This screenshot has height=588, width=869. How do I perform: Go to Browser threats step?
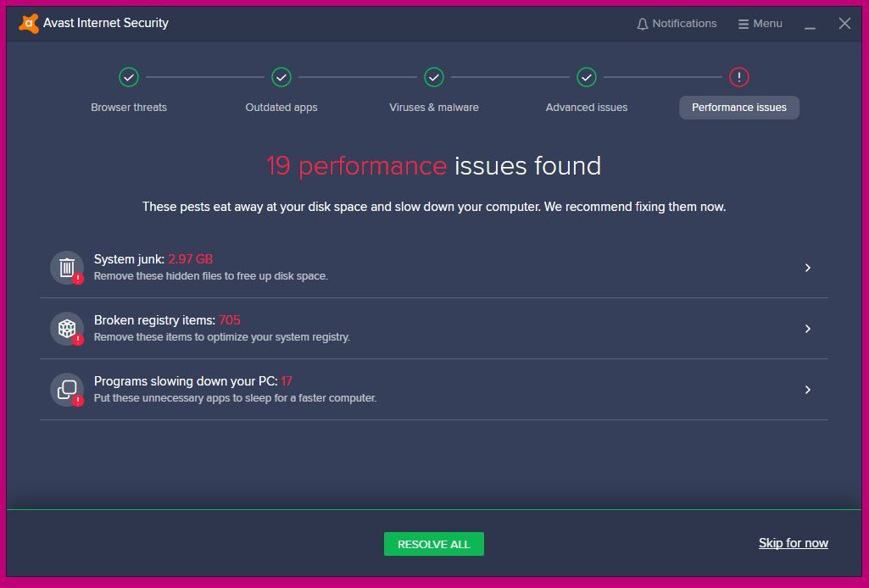coord(129,108)
